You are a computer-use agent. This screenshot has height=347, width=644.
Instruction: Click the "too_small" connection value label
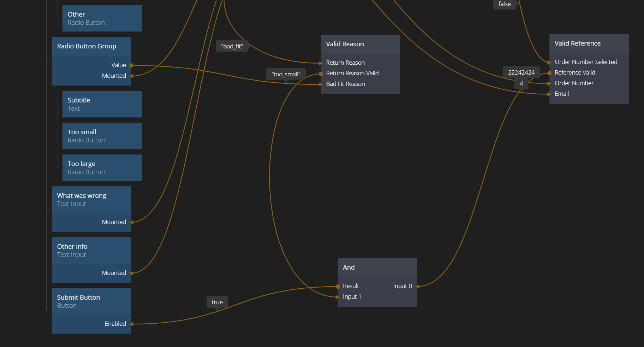point(286,74)
